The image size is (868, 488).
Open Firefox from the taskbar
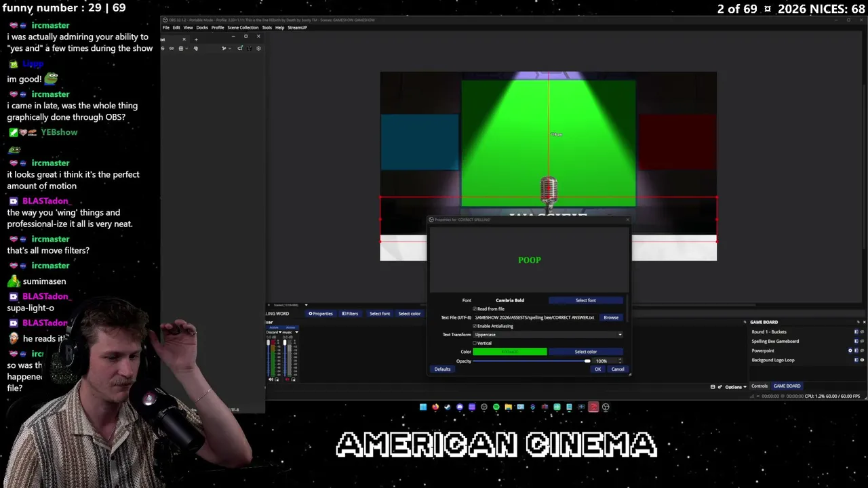[435, 407]
